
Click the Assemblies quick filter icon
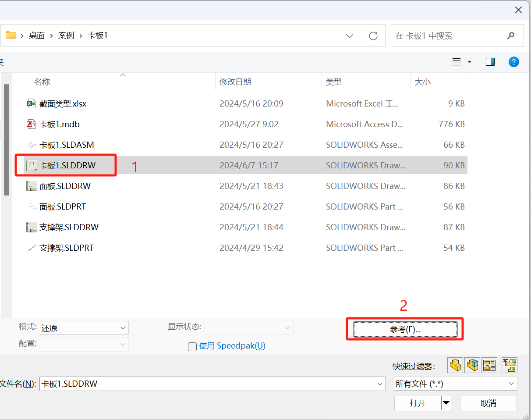[x=473, y=365]
